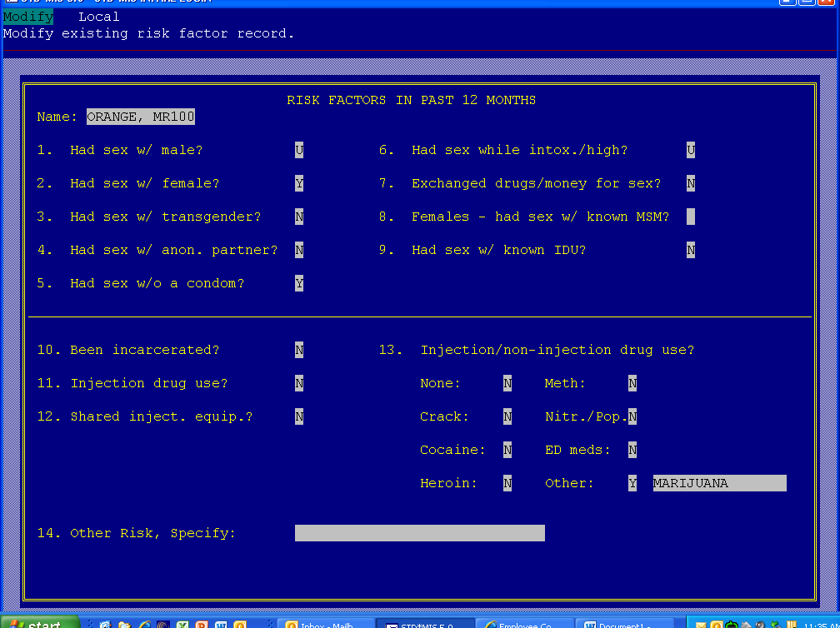Click the 'Meth:' drug use value field

coord(632,383)
